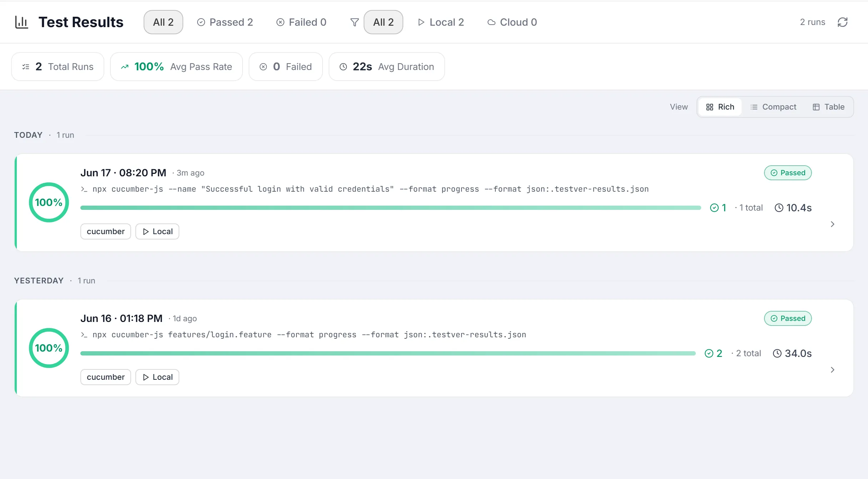Click the "1d ago" timestamp
This screenshot has width=868, height=479.
(x=185, y=319)
